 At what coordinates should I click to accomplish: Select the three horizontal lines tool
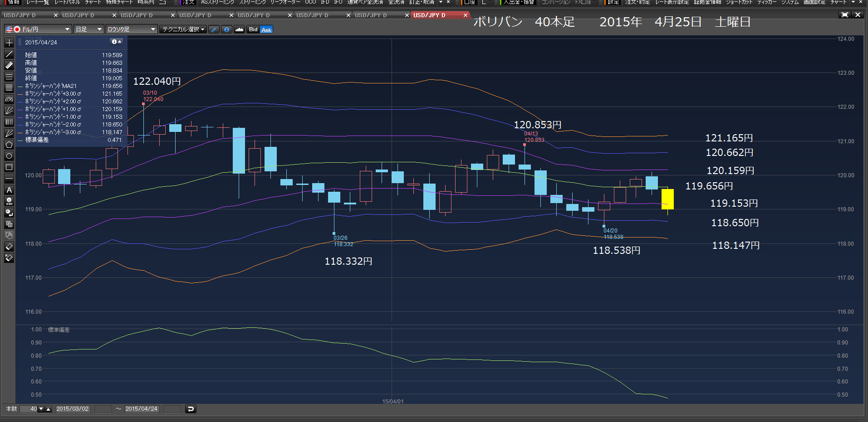[x=9, y=77]
